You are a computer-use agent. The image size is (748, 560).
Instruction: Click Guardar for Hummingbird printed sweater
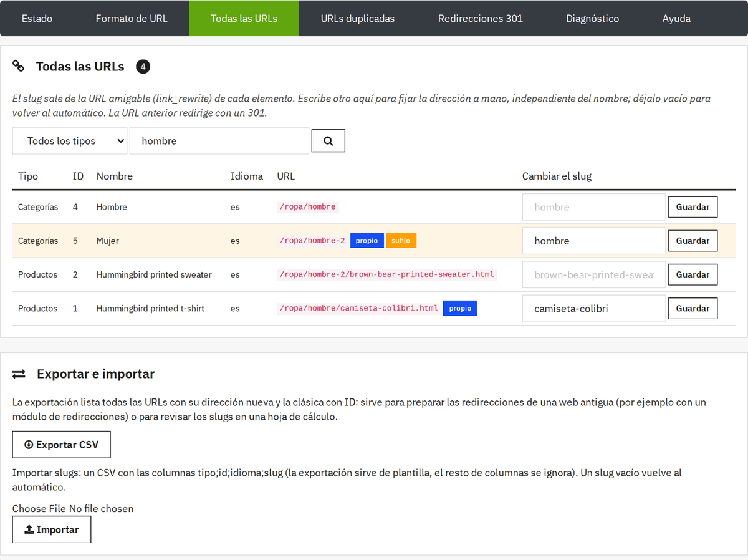pyautogui.click(x=693, y=274)
